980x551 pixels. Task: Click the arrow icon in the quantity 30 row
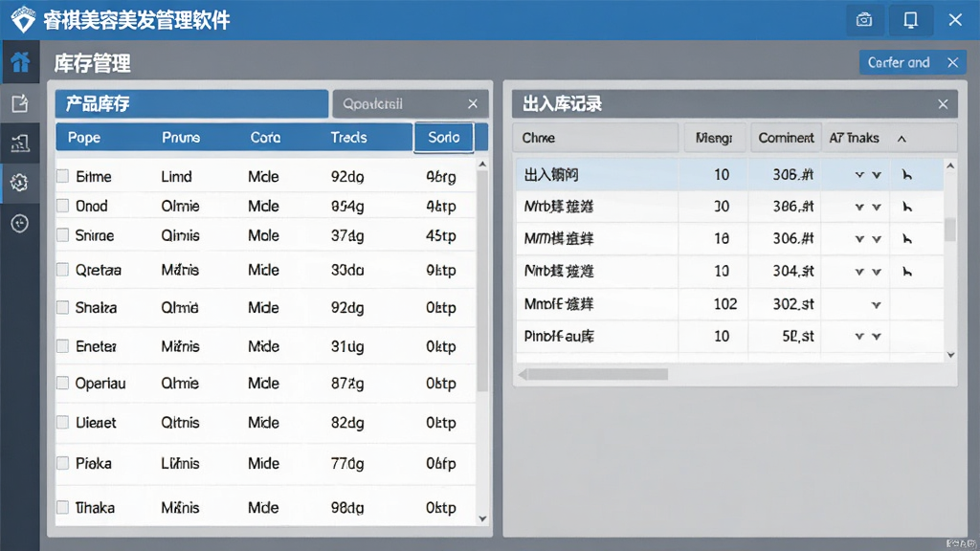click(907, 207)
